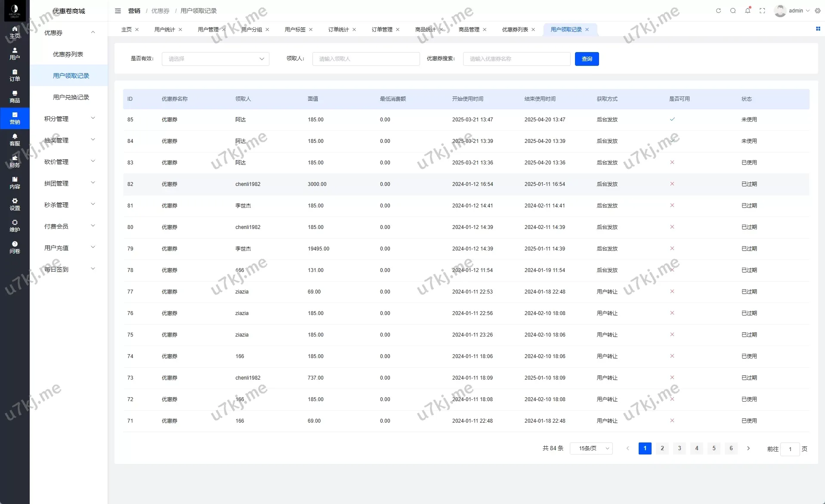Screen dimensions: 825x504
Task: Go to 订单 section in left rail
Action: coord(15,75)
